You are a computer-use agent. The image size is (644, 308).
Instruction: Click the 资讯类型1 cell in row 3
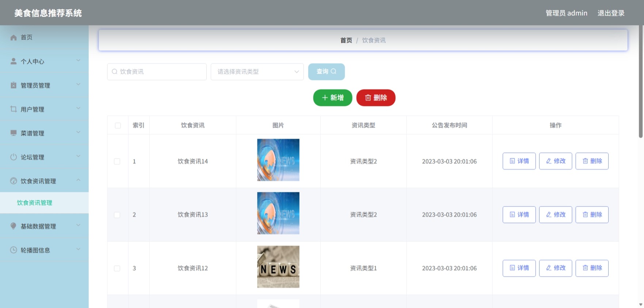(x=363, y=268)
